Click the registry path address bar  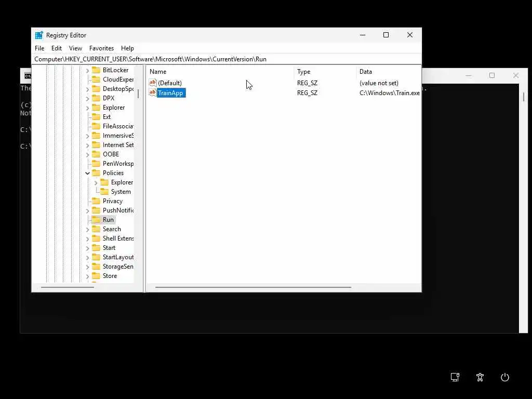click(227, 59)
